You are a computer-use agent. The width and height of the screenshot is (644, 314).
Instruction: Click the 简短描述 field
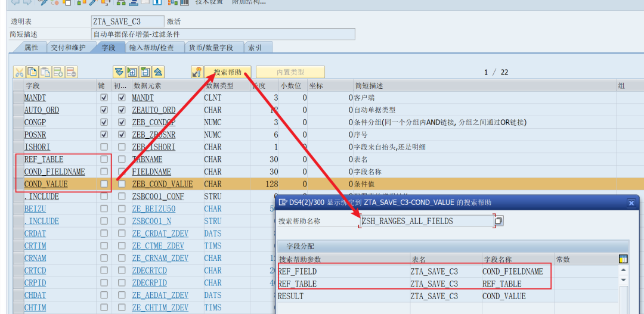[223, 34]
